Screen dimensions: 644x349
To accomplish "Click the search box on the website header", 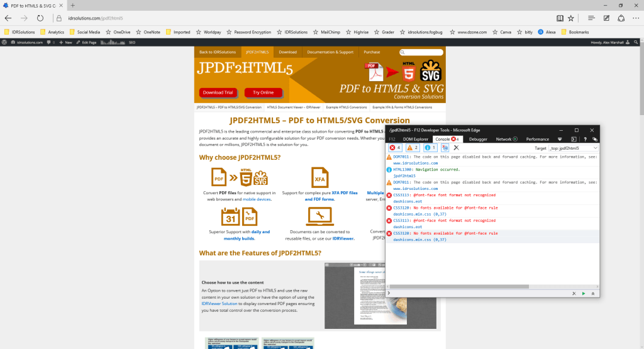I will 421,52.
